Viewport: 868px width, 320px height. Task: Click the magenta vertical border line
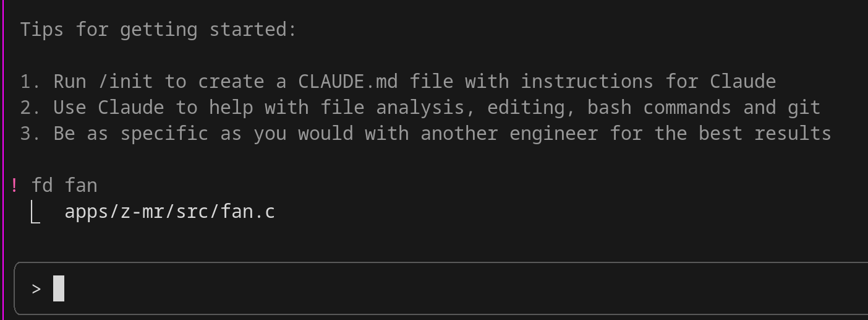click(3, 160)
